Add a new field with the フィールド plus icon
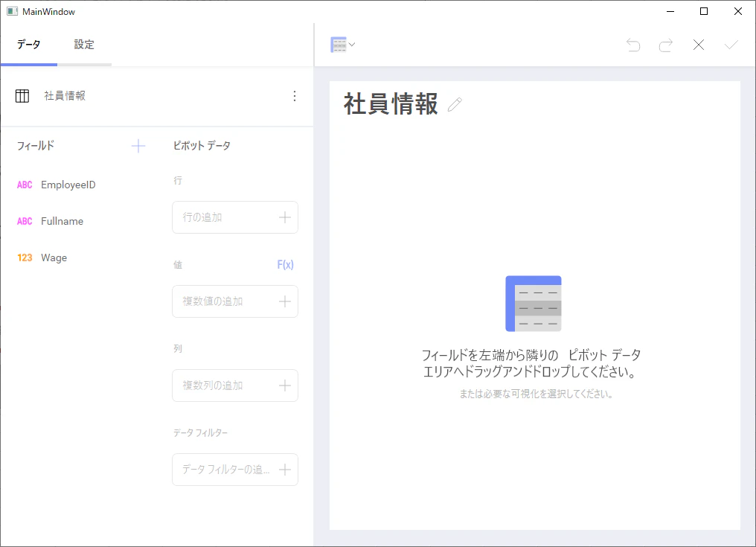 click(x=138, y=146)
